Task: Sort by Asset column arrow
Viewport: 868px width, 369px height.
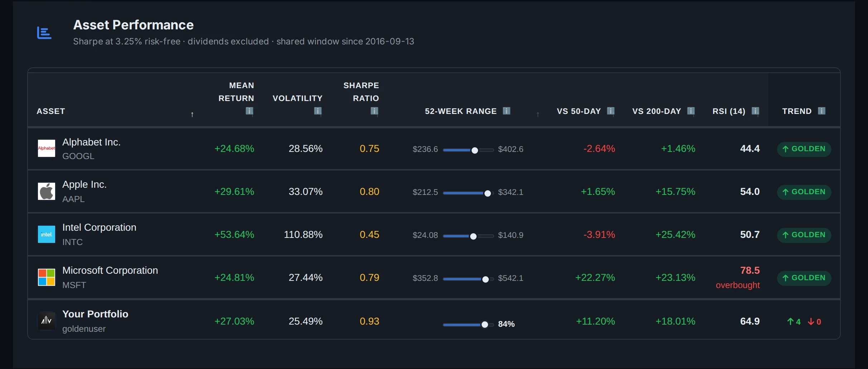Action: click(192, 115)
